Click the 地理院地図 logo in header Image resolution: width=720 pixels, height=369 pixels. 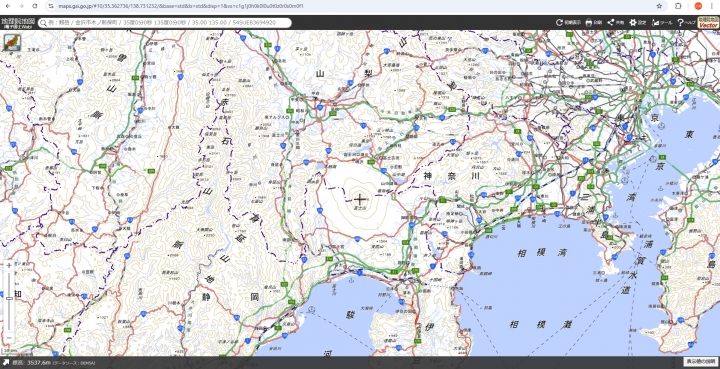point(17,23)
